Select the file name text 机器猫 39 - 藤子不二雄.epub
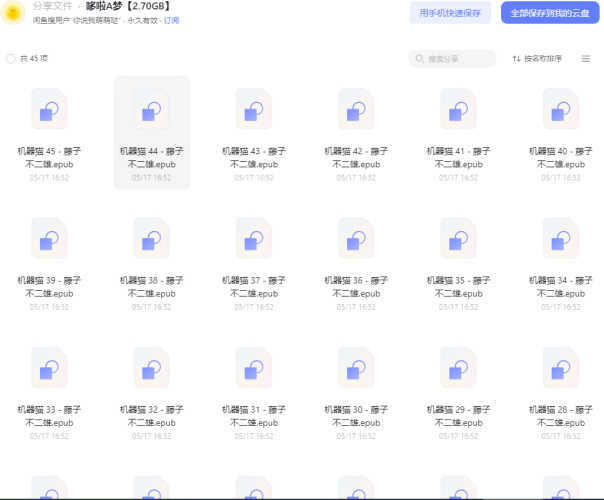Viewport: 604px width, 500px height. click(x=49, y=287)
